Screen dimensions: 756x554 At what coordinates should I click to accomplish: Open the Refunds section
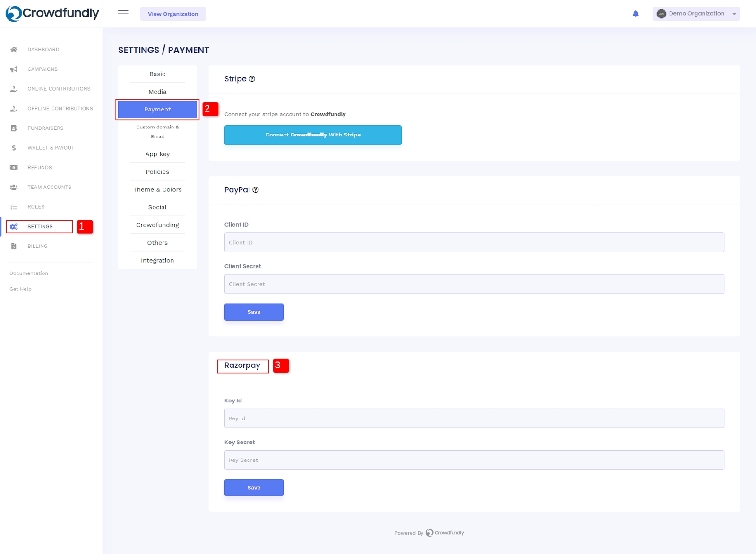40,168
